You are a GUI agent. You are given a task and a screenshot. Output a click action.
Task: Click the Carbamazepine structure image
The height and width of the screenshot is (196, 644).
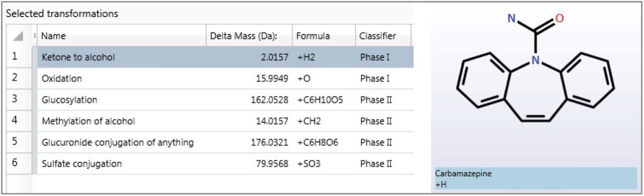click(x=536, y=69)
